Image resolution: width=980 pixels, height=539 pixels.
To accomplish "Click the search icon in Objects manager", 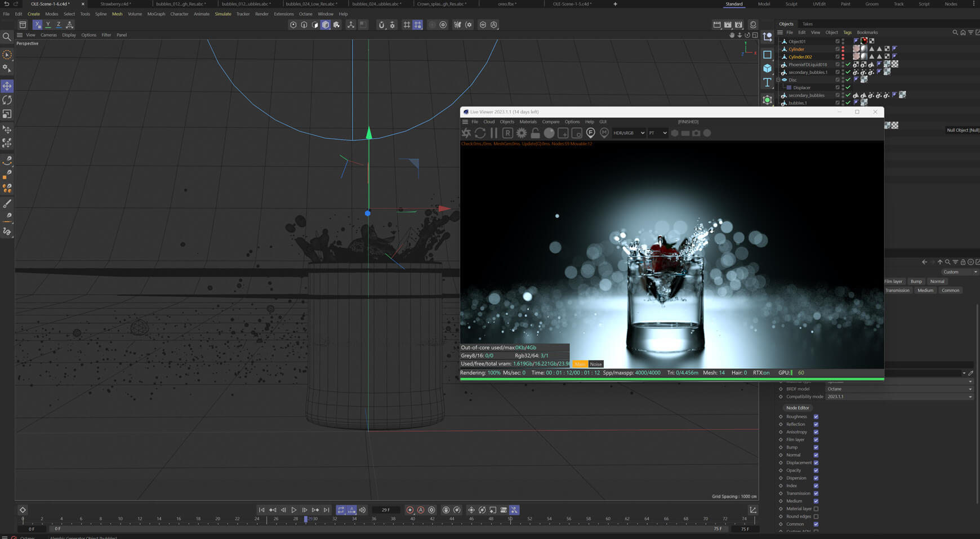I will coord(955,33).
